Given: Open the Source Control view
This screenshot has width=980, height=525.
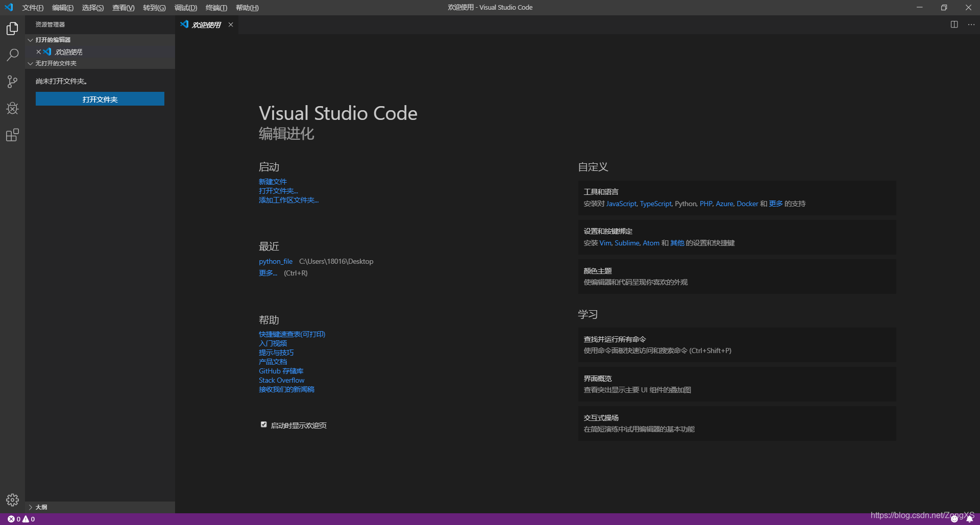Looking at the screenshot, I should click(x=12, y=82).
